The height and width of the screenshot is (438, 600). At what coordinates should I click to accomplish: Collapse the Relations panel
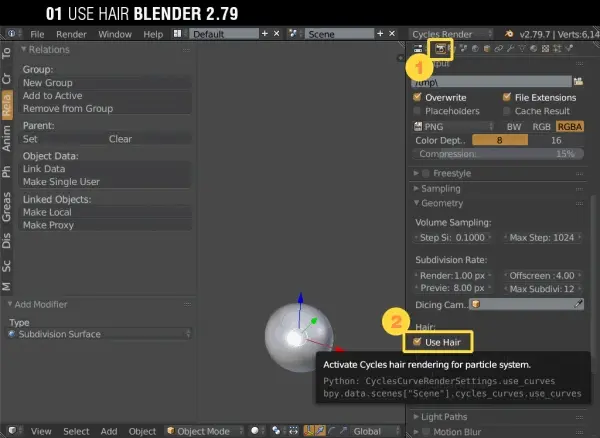[x=24, y=49]
